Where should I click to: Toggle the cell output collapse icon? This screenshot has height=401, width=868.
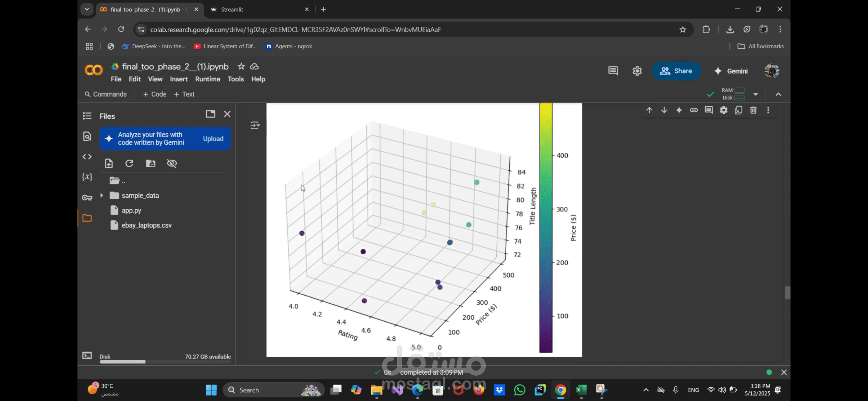pyautogui.click(x=255, y=125)
